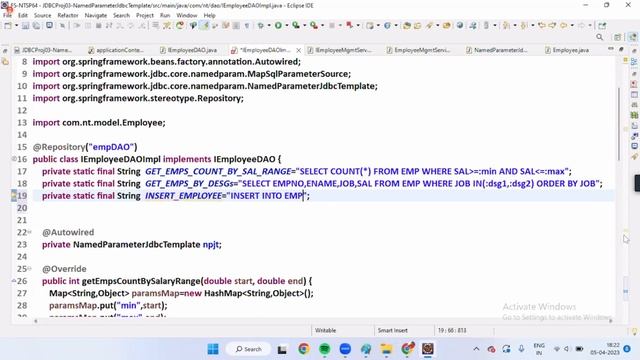
Task: Open the dropdown arrow next to Coverage icon
Action: coord(304,25)
